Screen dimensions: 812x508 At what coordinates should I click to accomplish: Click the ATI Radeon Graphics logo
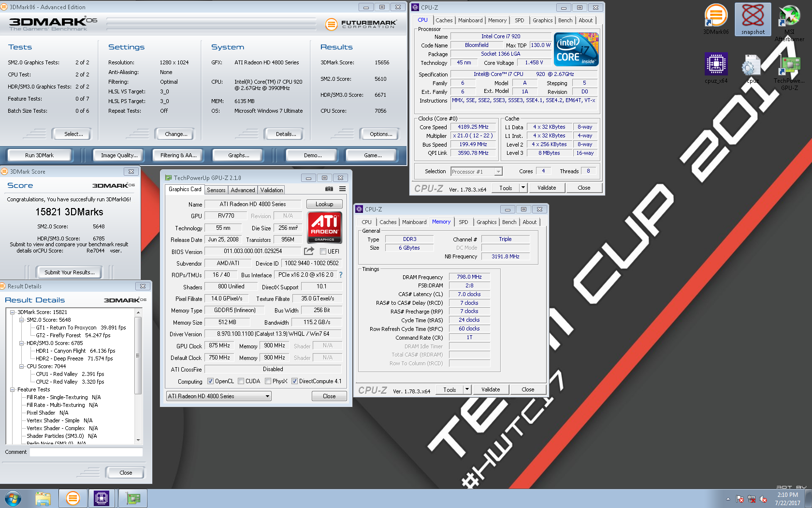(325, 227)
